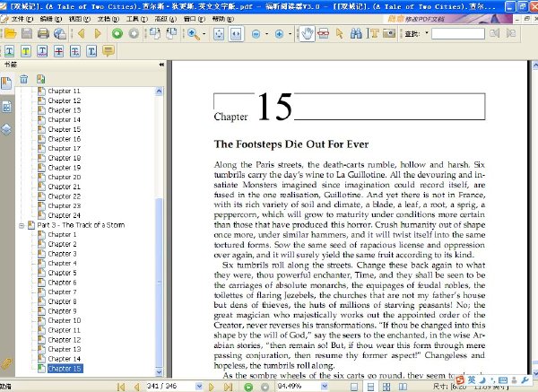Enable continuous facing pages view mode
This screenshot has width=538, height=392.
386,387
